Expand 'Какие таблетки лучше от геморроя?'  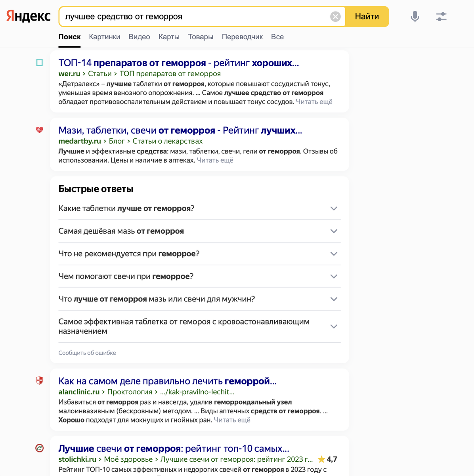[x=199, y=209]
